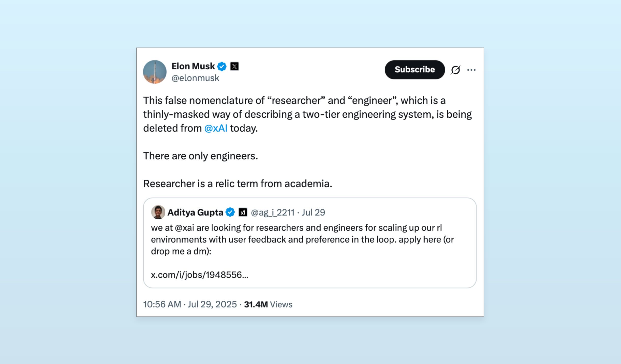Screen dimensions: 621x364
Task: Click the Jul 29, 2025 timestamp
Action: point(211,304)
